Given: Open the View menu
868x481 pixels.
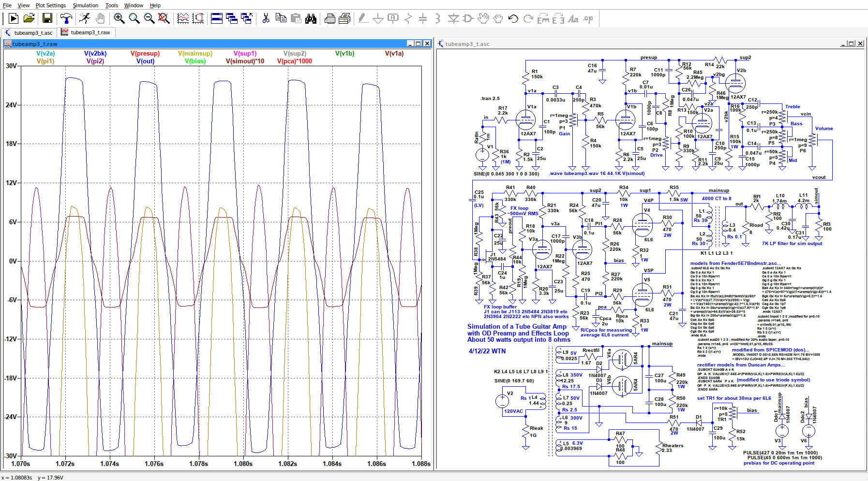Looking at the screenshot, I should pos(24,5).
